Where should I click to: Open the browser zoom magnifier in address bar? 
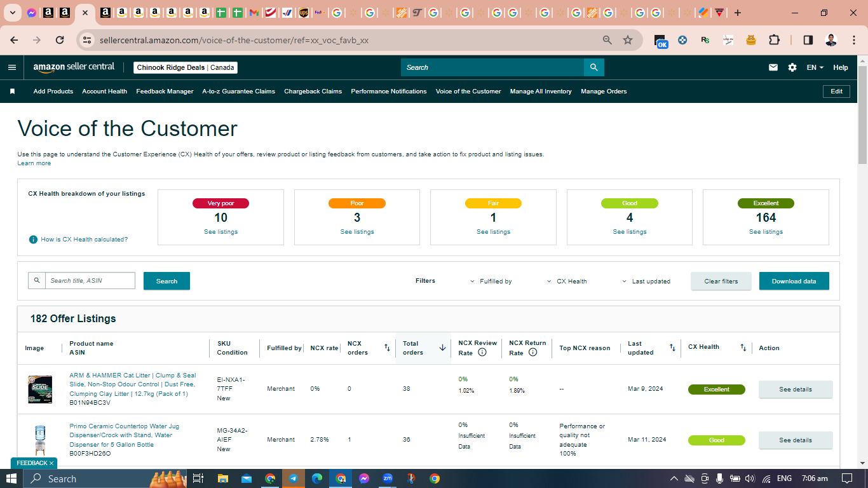607,40
